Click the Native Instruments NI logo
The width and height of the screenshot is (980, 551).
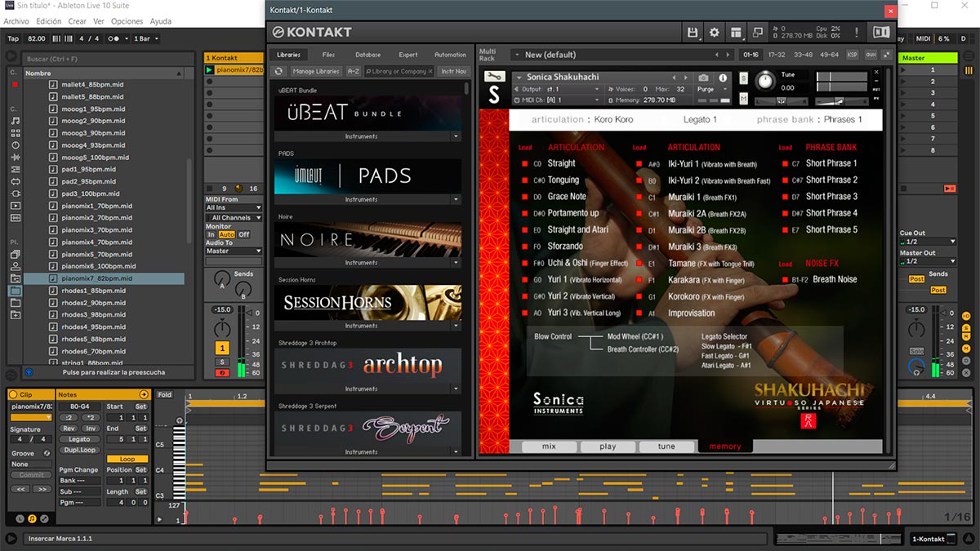881,32
